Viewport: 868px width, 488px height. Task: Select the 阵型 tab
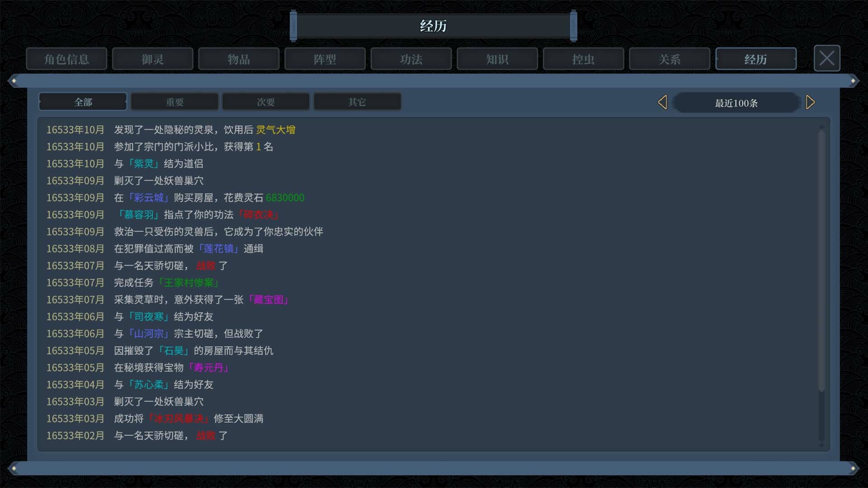click(x=325, y=59)
